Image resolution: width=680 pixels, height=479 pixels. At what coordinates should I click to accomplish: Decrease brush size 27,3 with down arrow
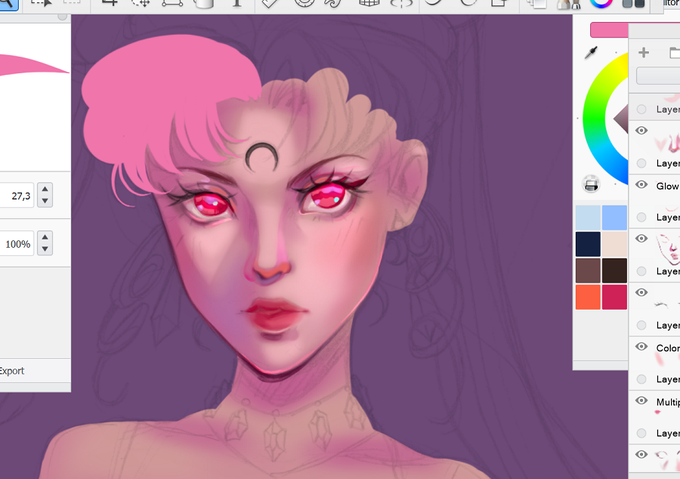tap(45, 201)
